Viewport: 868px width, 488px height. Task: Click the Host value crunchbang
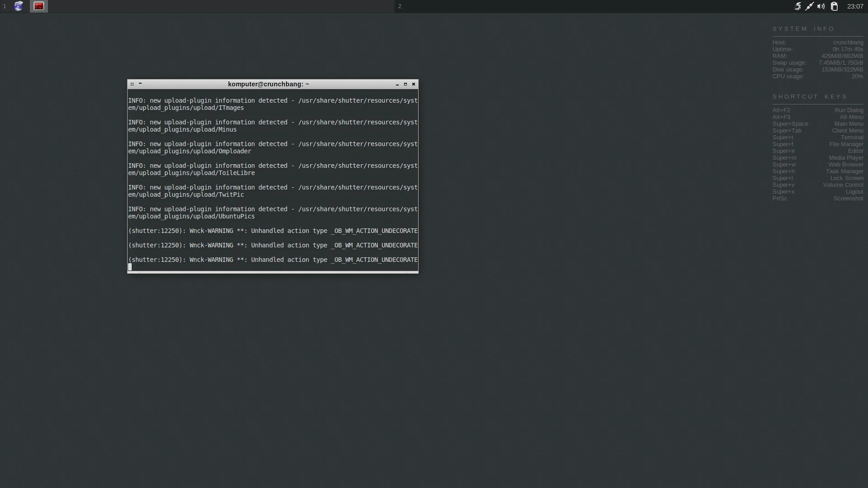point(848,43)
